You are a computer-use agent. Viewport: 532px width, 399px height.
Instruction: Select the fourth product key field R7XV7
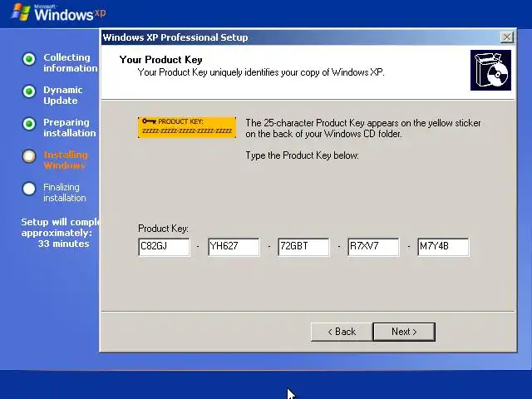coord(373,247)
